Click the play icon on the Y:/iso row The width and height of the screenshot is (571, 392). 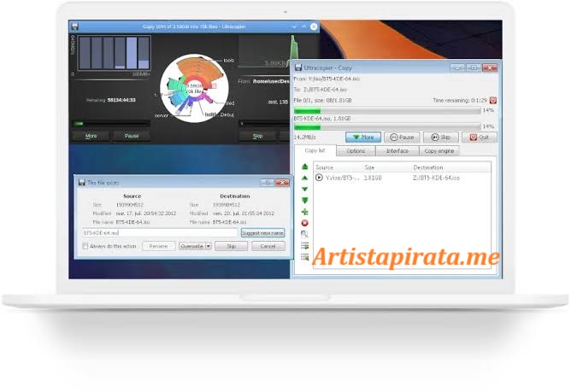click(x=319, y=178)
